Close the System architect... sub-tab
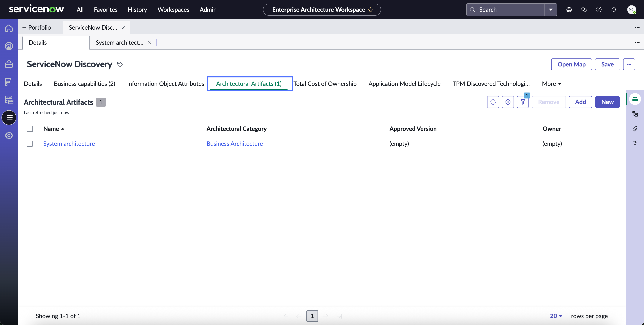Screen dimensions: 644x325 point(150,43)
